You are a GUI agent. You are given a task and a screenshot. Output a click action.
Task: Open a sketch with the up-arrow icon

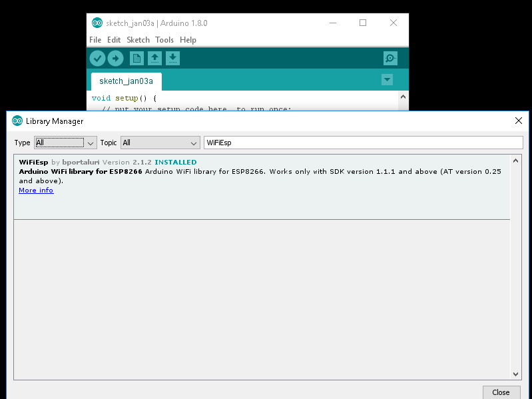154,59
